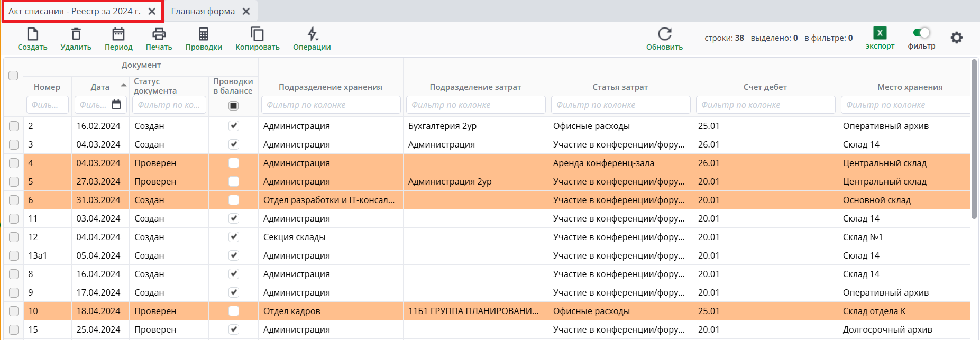Switch to the Главная форма tab
The image size is (980, 340).
tap(203, 11)
